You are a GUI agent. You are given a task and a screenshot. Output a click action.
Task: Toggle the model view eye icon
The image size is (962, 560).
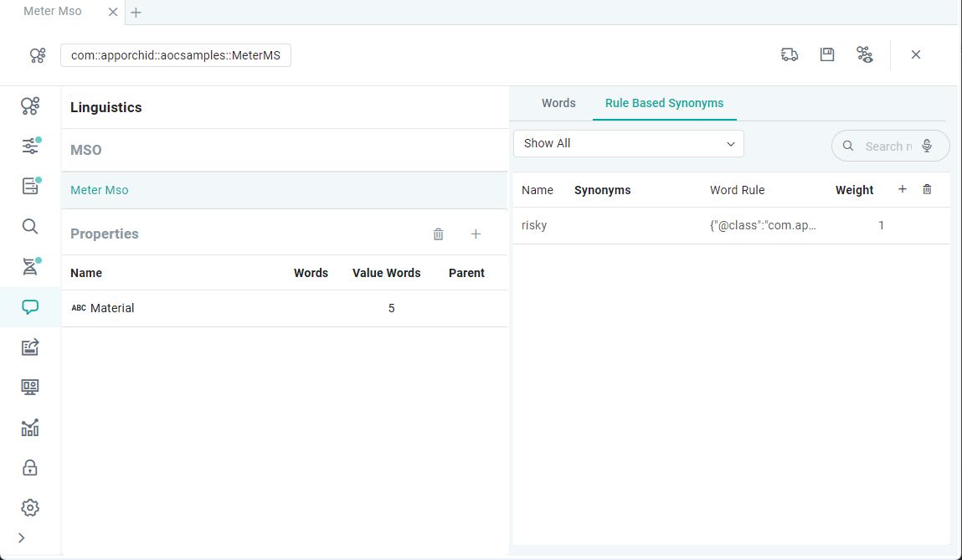coord(865,54)
